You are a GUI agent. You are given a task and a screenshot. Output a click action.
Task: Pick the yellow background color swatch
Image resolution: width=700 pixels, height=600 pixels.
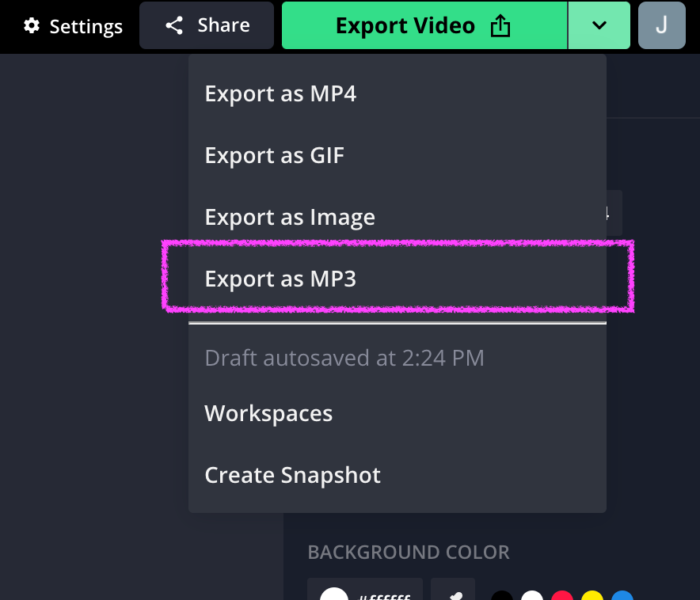coord(592,595)
